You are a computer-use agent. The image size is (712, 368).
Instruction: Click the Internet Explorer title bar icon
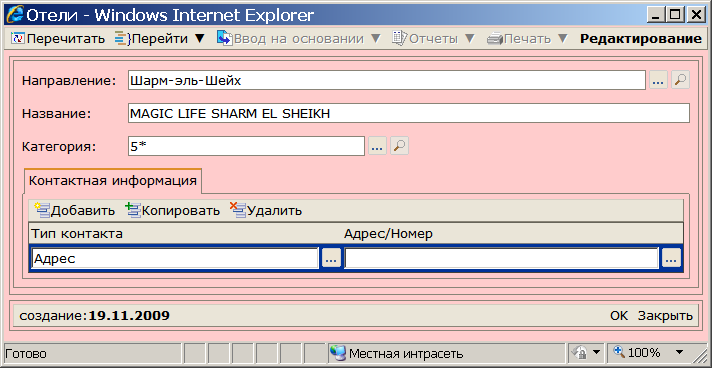(x=15, y=15)
